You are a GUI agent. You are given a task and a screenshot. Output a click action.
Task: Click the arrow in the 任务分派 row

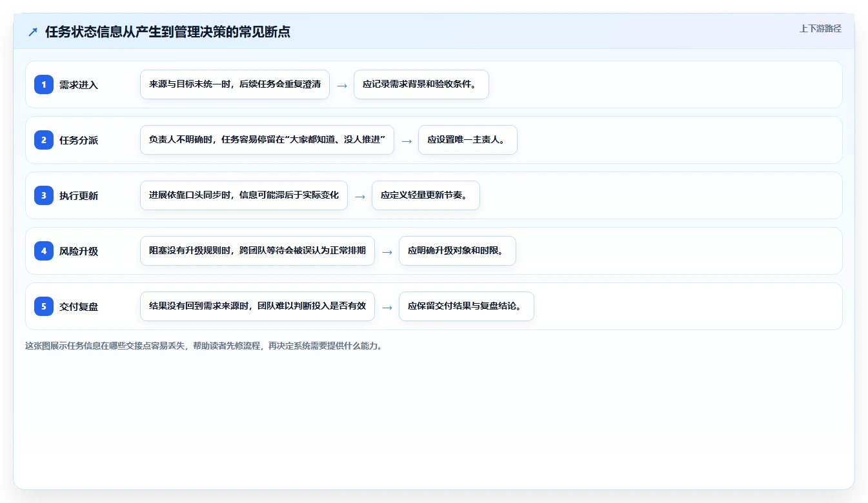(x=407, y=141)
